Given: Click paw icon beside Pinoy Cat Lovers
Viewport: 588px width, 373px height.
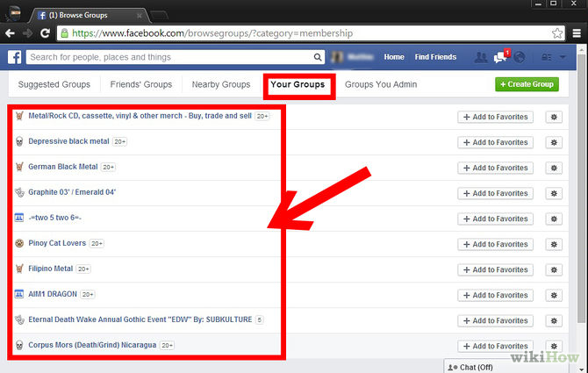Looking at the screenshot, I should 19,243.
